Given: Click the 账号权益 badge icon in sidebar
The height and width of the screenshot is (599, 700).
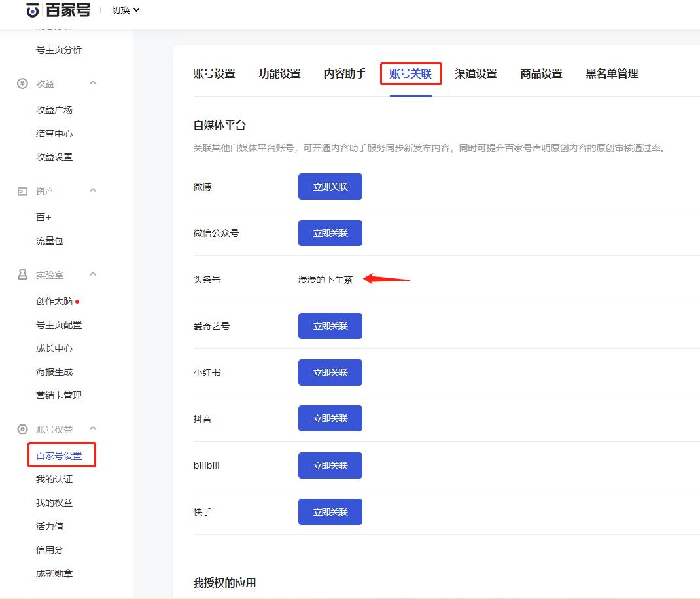Looking at the screenshot, I should 23,429.
